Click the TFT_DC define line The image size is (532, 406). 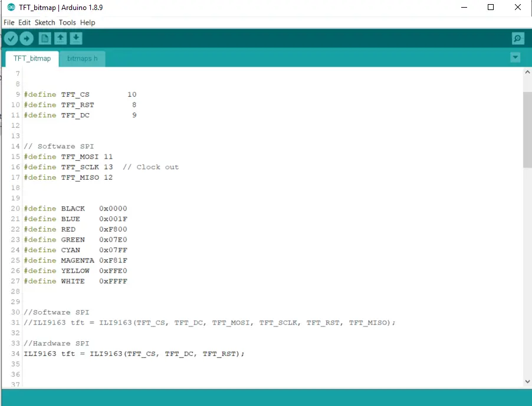point(80,115)
